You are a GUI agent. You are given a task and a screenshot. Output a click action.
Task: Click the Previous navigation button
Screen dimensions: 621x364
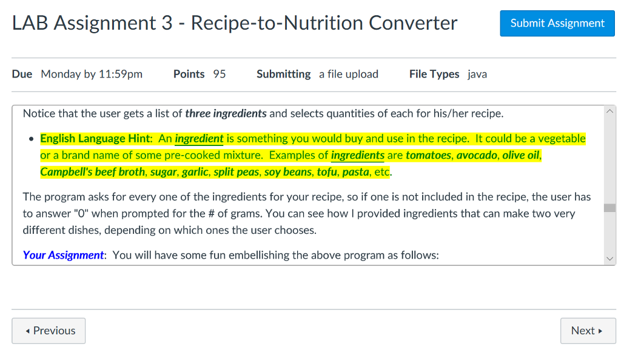[x=49, y=331]
